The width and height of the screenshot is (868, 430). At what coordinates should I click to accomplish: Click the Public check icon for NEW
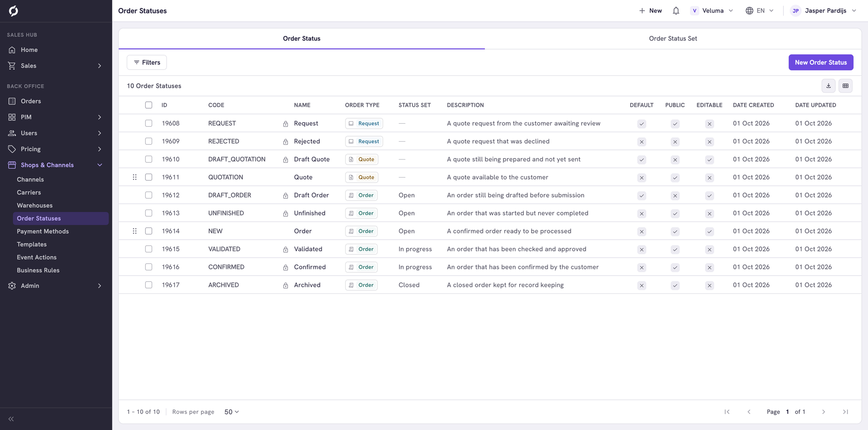tap(675, 231)
